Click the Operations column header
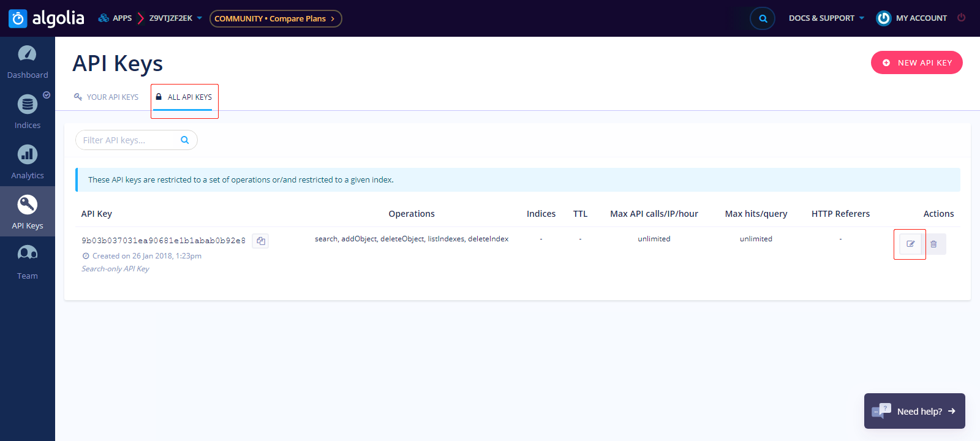Image resolution: width=980 pixels, height=441 pixels. (x=412, y=214)
